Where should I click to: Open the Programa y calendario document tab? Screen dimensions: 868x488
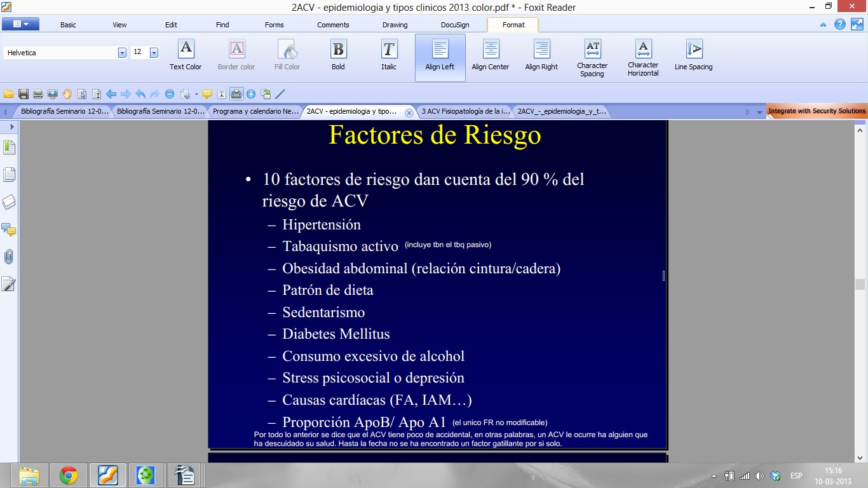point(255,111)
